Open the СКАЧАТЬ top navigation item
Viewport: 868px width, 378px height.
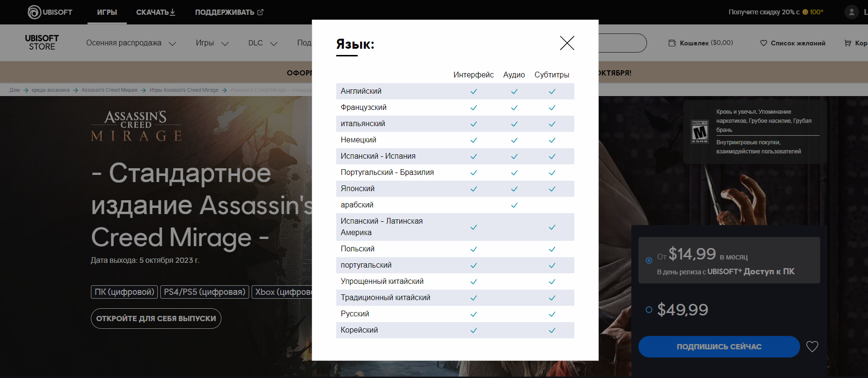156,12
